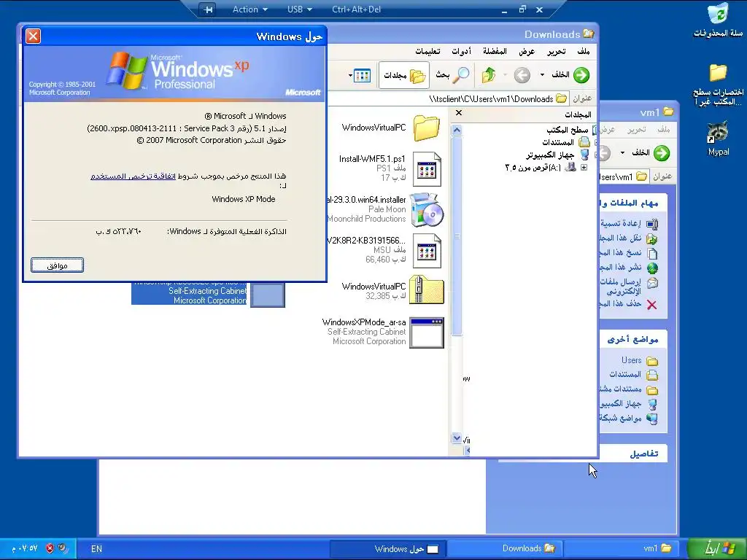This screenshot has height=560, width=747.
Task: Open the Back history dropdown in Downloads window
Action: click(542, 75)
